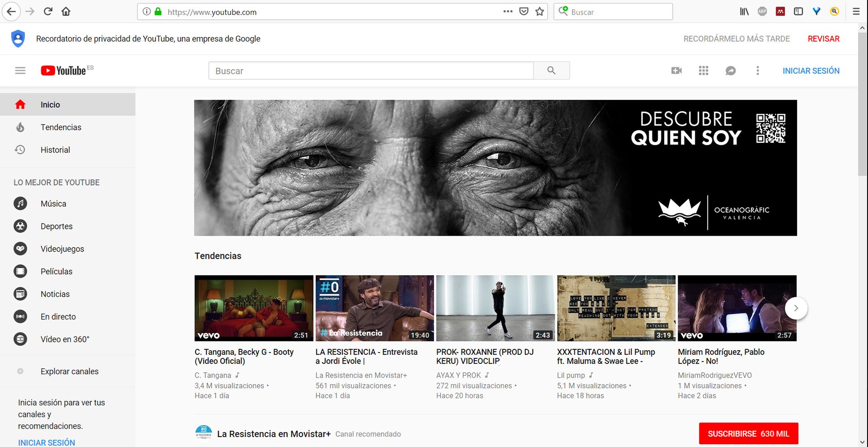Open Noticias category
The image size is (868, 447).
[x=68, y=294]
